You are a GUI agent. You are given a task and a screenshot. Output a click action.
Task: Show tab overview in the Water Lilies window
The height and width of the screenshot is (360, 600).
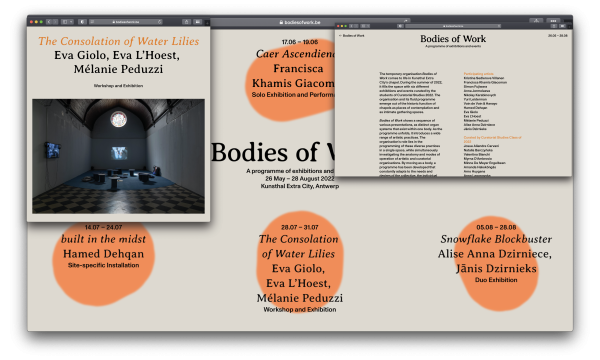coord(197,22)
